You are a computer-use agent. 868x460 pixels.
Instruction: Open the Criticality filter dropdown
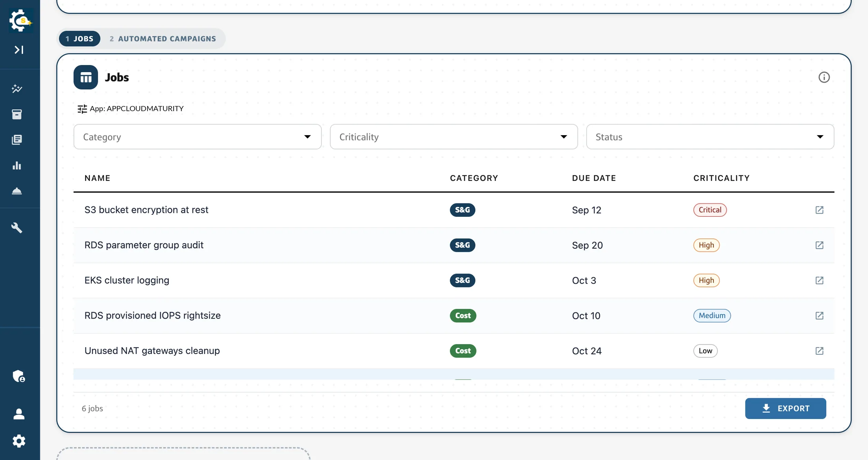[454, 137]
